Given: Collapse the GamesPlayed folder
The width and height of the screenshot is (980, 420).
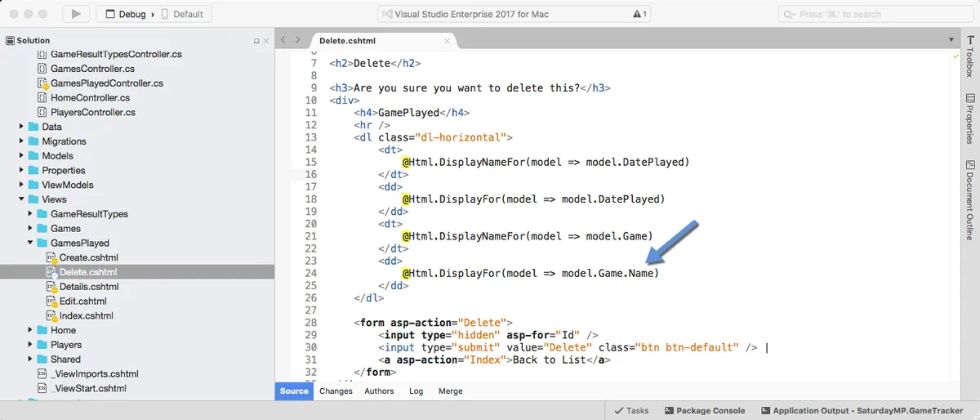Looking at the screenshot, I should coord(31,244).
